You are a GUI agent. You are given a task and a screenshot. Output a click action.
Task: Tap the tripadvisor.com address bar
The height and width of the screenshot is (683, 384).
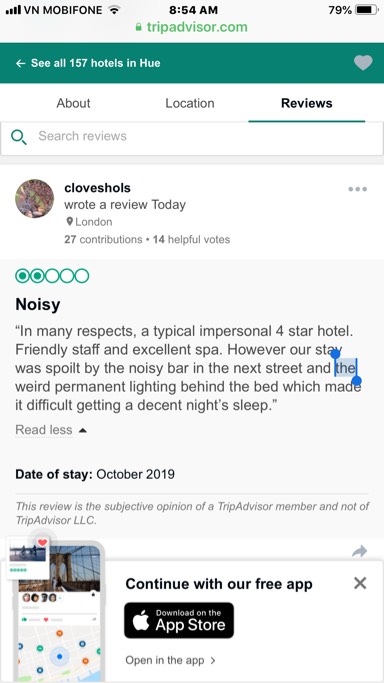(192, 27)
